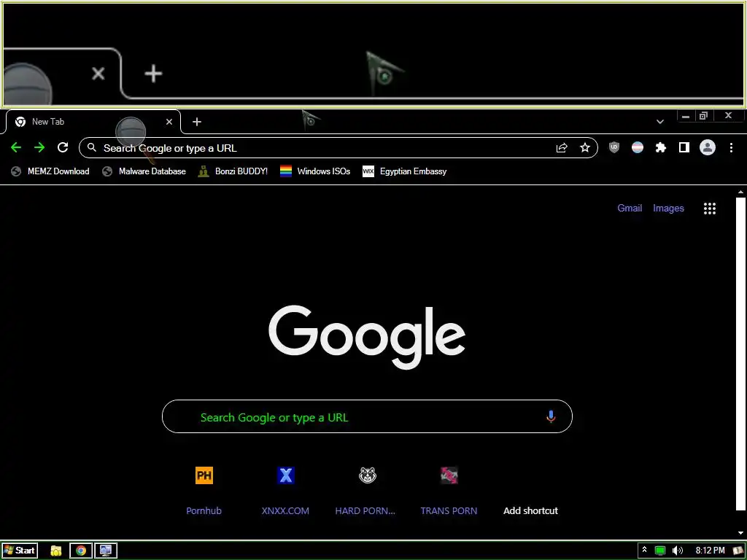
Task: Open the XNXX.COM shortcut tile
Action: click(285, 491)
